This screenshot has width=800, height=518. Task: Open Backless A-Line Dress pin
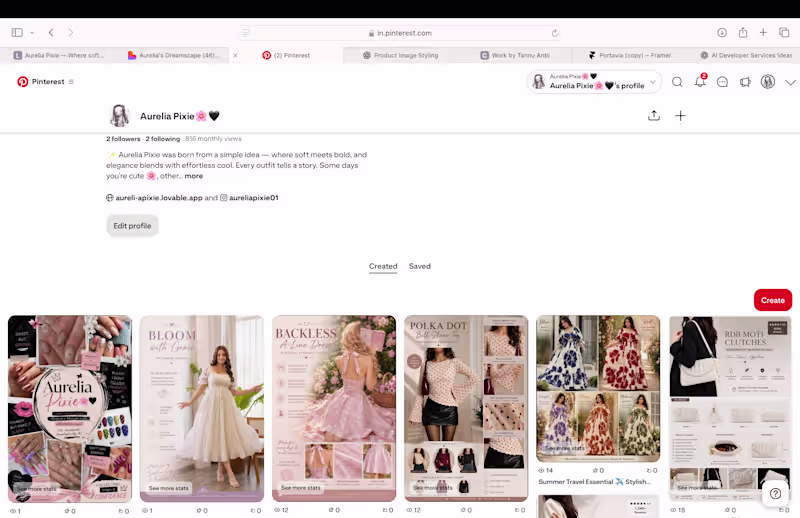click(334, 409)
